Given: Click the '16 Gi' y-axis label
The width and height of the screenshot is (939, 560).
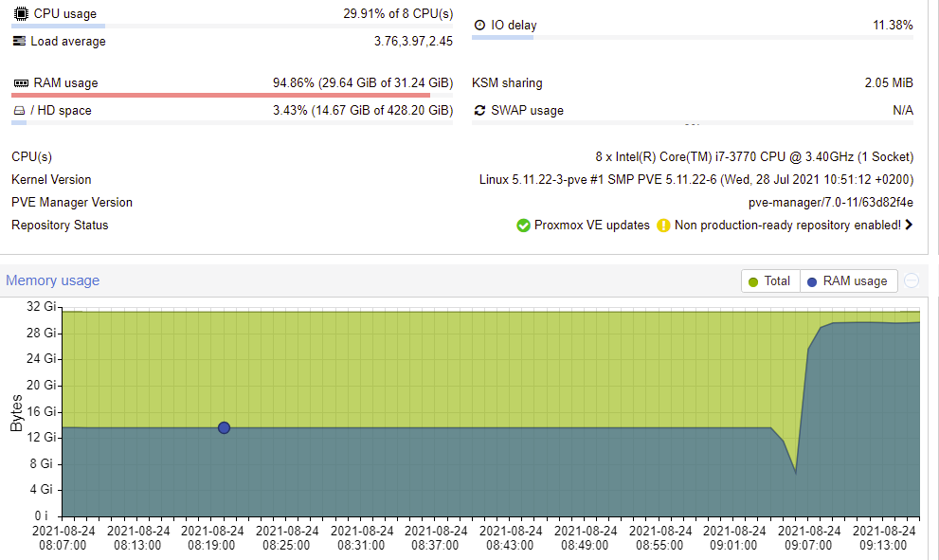Looking at the screenshot, I should (x=42, y=411).
